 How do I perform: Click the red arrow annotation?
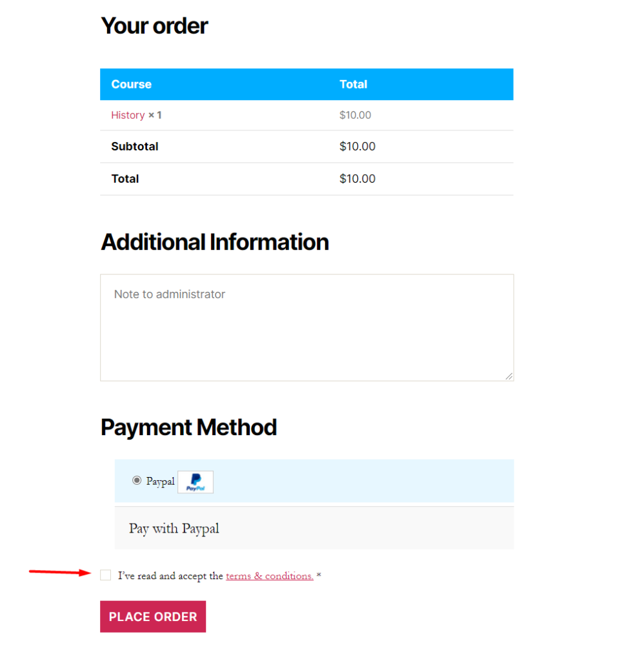pyautogui.click(x=61, y=572)
